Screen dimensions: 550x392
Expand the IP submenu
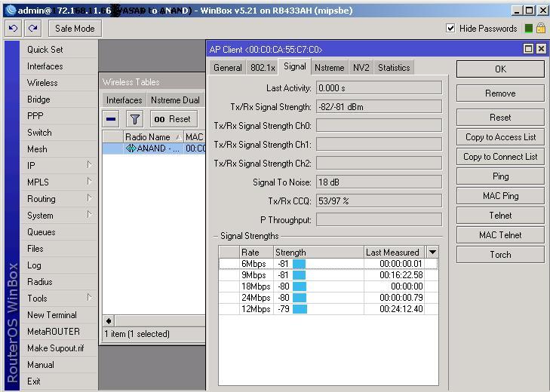pos(90,165)
